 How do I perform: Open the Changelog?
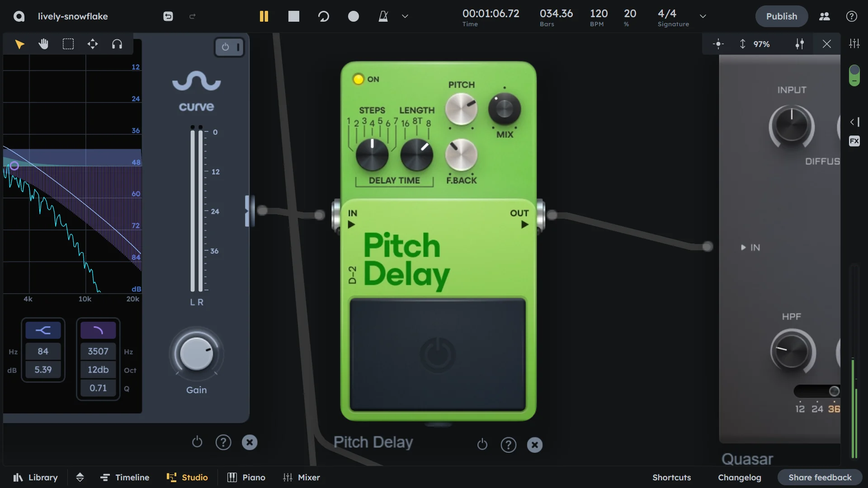[x=739, y=477]
